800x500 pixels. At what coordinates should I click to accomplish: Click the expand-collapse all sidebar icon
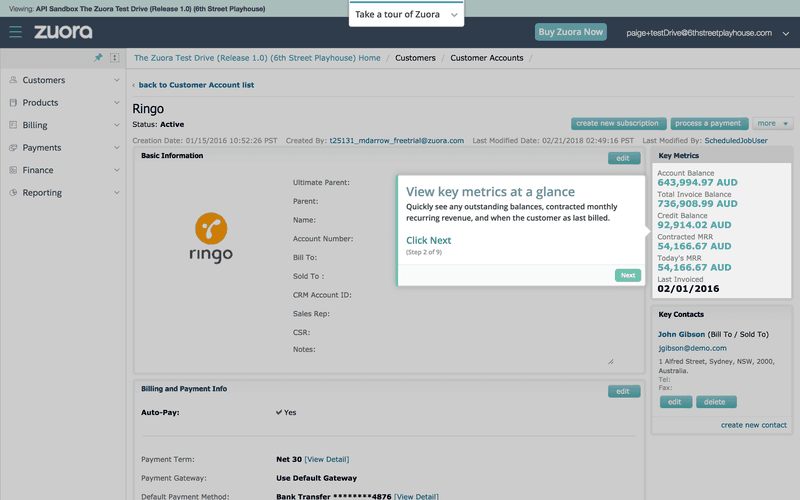tap(115, 58)
